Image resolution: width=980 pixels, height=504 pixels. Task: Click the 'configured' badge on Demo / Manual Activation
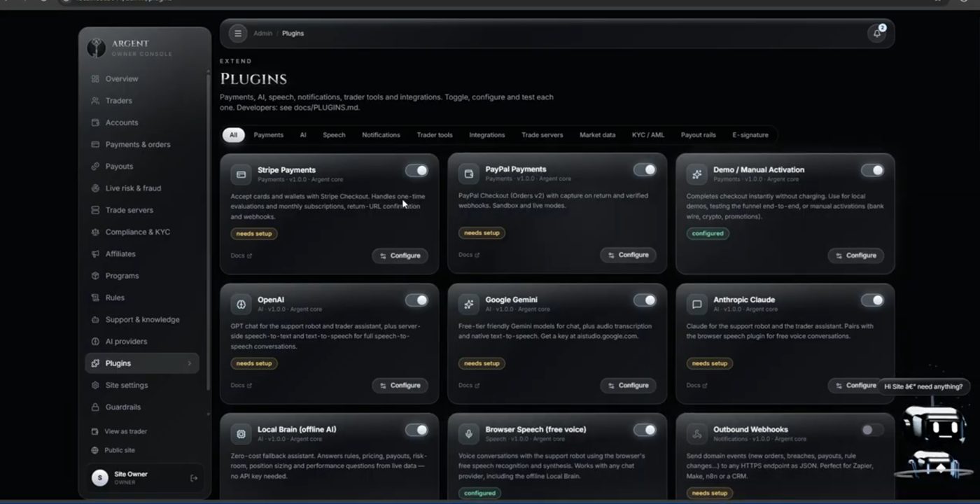tap(707, 233)
